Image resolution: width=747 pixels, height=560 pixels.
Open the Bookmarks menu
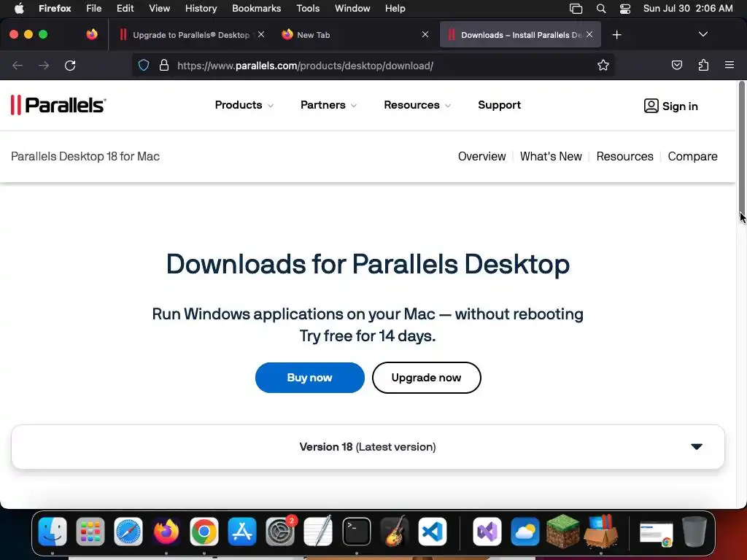point(256,9)
